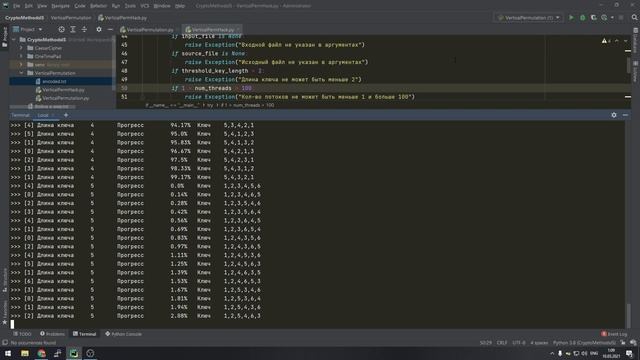
Task: Hide the terminal panel with the minus icon
Action: [625, 115]
